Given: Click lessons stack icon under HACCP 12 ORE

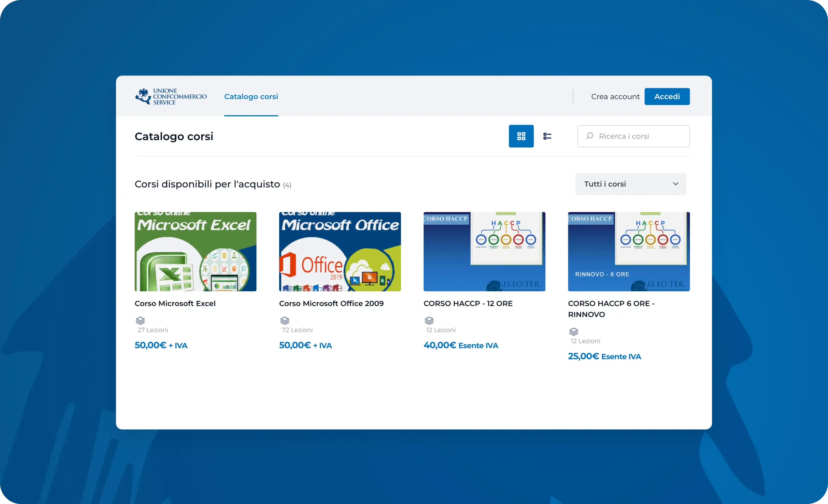Looking at the screenshot, I should 429,320.
